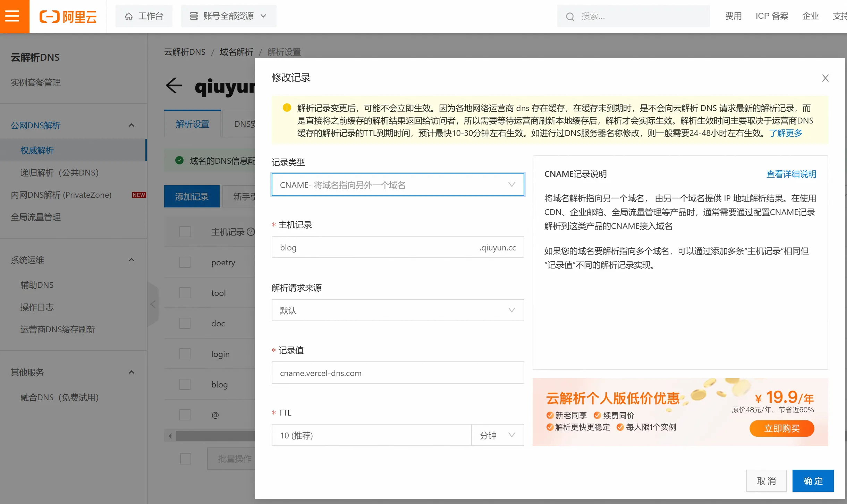The height and width of the screenshot is (504, 847).
Task: Click the 取消 cancel button
Action: (766, 481)
